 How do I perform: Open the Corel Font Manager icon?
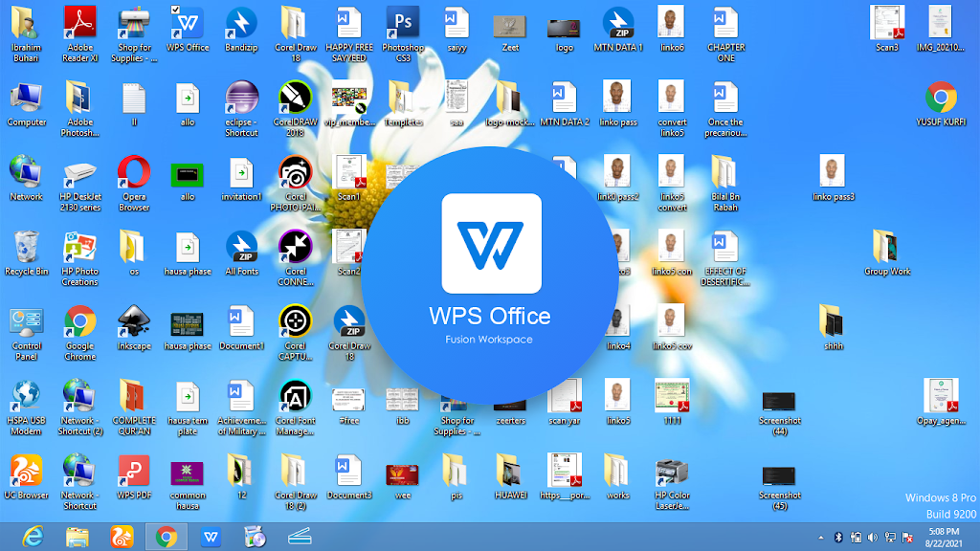(295, 397)
